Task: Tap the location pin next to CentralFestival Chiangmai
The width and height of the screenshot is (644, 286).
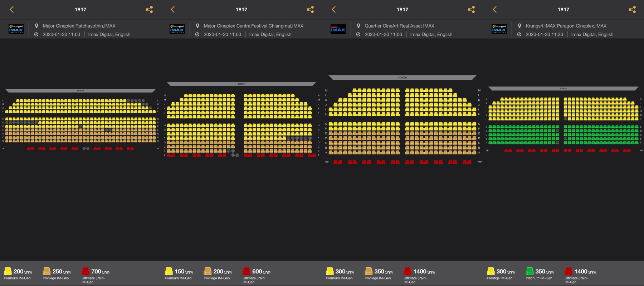Action: [x=197, y=26]
